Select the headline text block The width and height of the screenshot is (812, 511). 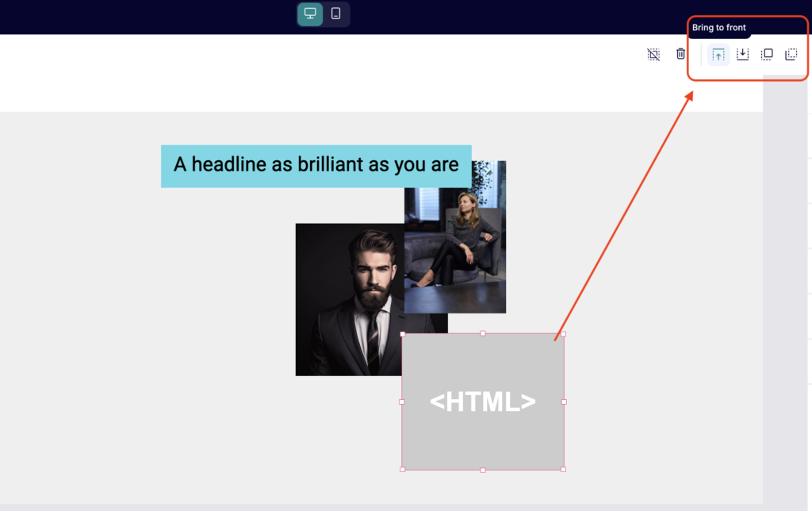pos(316,166)
